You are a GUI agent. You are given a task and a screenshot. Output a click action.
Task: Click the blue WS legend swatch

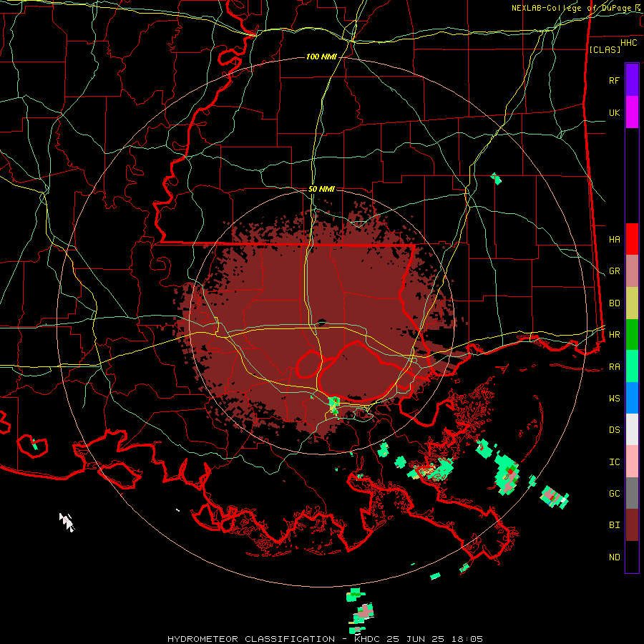pyautogui.click(x=632, y=398)
